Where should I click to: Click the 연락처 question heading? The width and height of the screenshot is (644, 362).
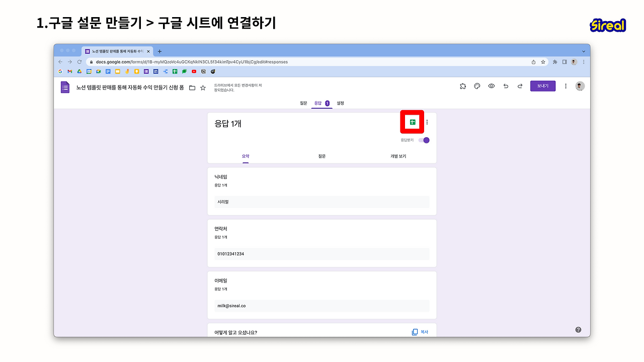[221, 229]
